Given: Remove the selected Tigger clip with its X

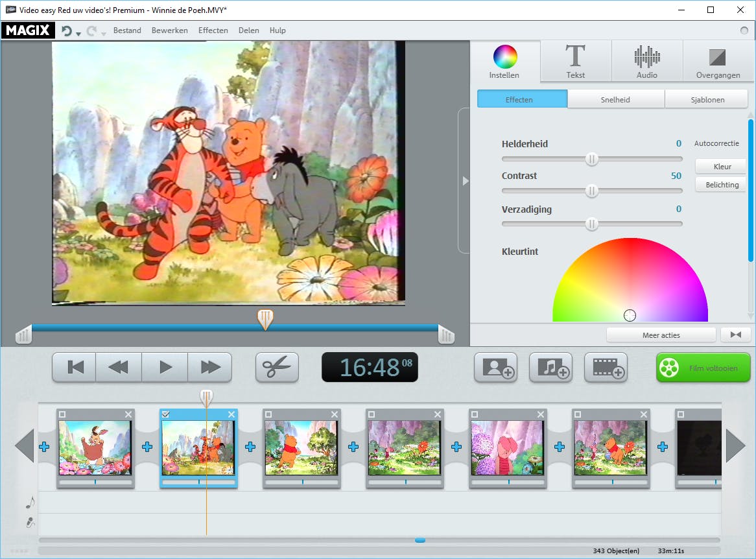Looking at the screenshot, I should 231,414.
